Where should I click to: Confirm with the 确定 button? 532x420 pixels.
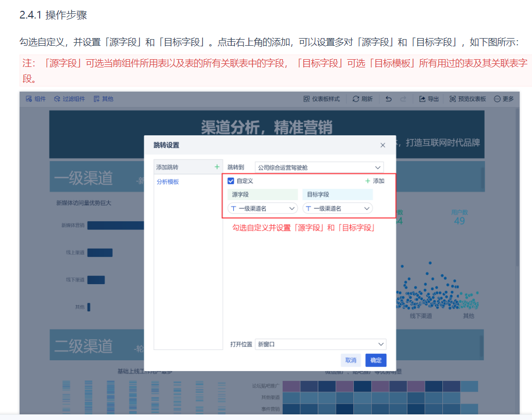376,360
